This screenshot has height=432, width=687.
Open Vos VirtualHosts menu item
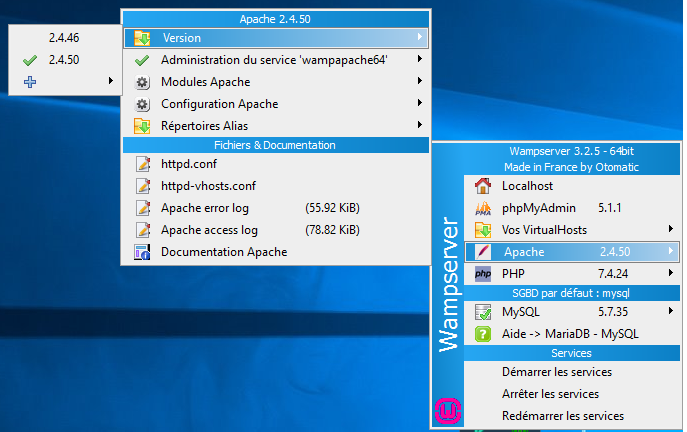pos(572,230)
